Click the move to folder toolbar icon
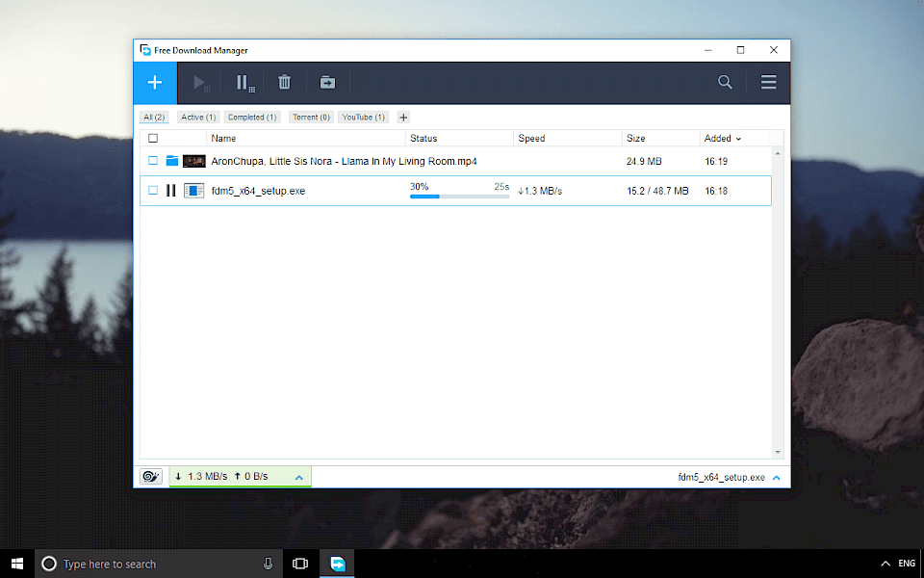Screen dimensions: 924x578 click(x=327, y=83)
